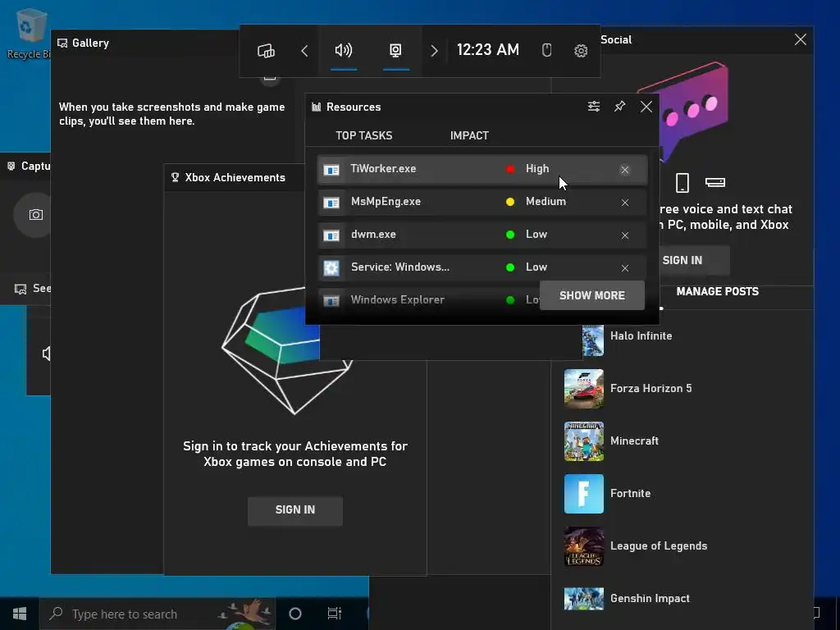Image resolution: width=840 pixels, height=630 pixels.
Task: Open Cortana circle on taskbar
Action: pyautogui.click(x=295, y=614)
